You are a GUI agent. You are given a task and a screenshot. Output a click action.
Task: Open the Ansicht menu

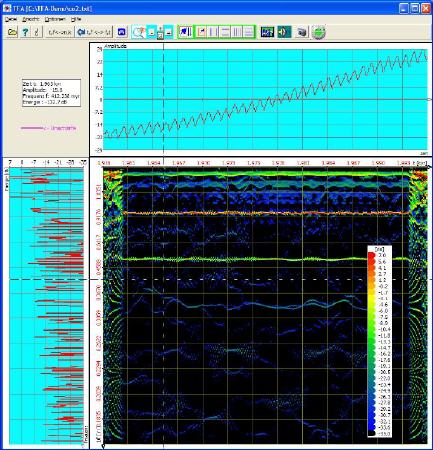31,19
